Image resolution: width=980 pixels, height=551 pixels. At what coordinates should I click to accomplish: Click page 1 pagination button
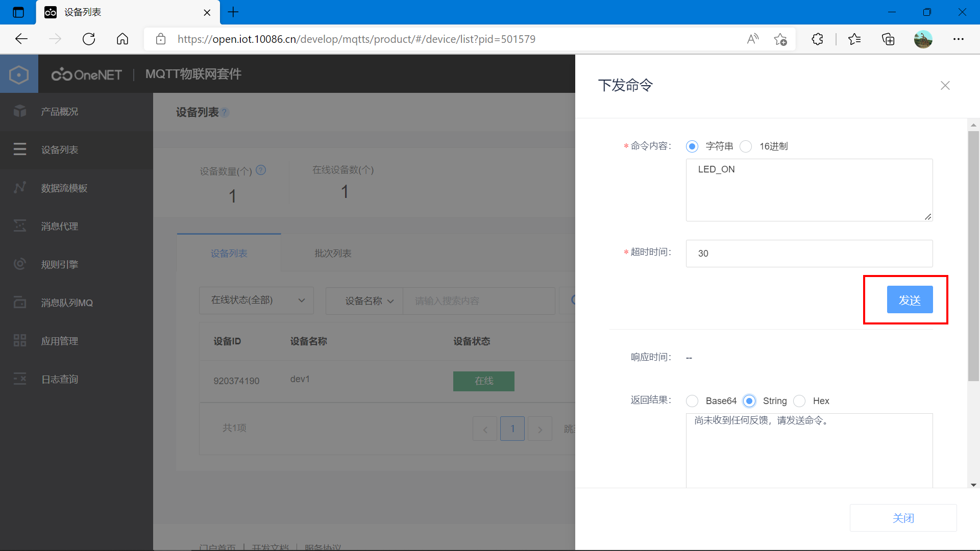(x=512, y=429)
